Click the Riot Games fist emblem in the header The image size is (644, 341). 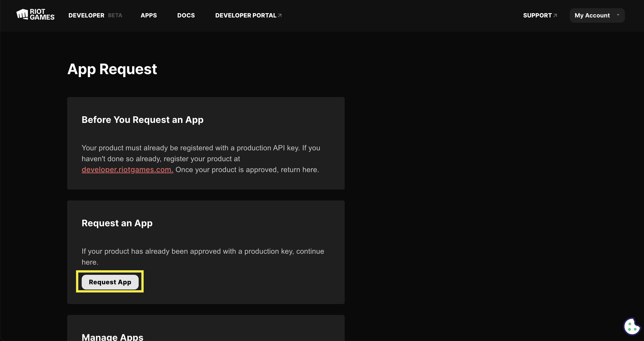point(22,14)
